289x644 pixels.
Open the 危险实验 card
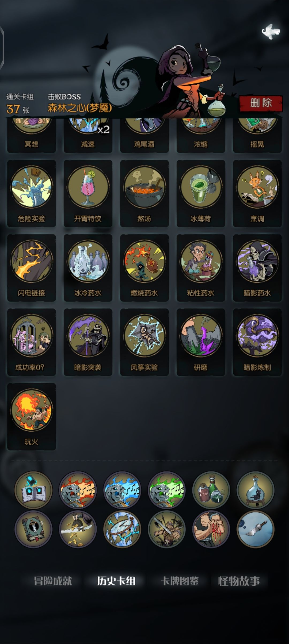point(31,194)
